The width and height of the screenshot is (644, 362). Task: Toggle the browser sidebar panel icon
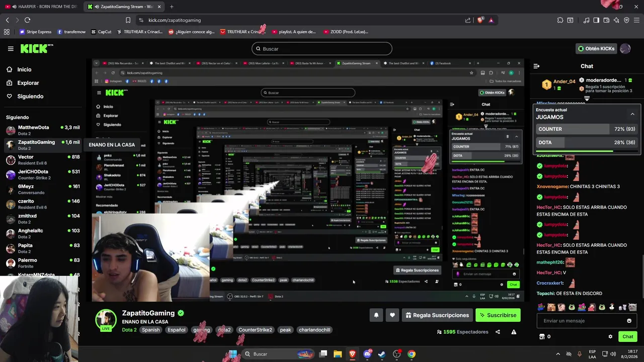click(x=596, y=20)
